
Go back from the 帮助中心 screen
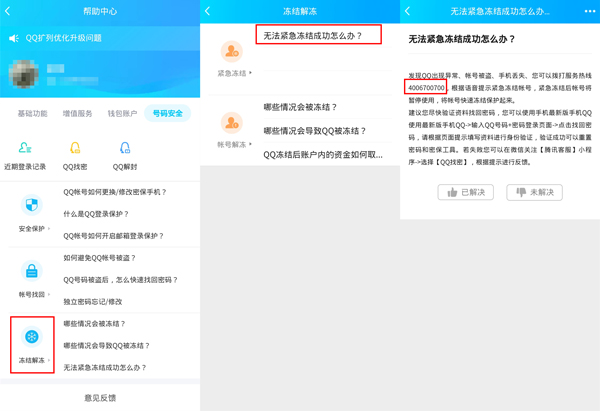click(7, 11)
